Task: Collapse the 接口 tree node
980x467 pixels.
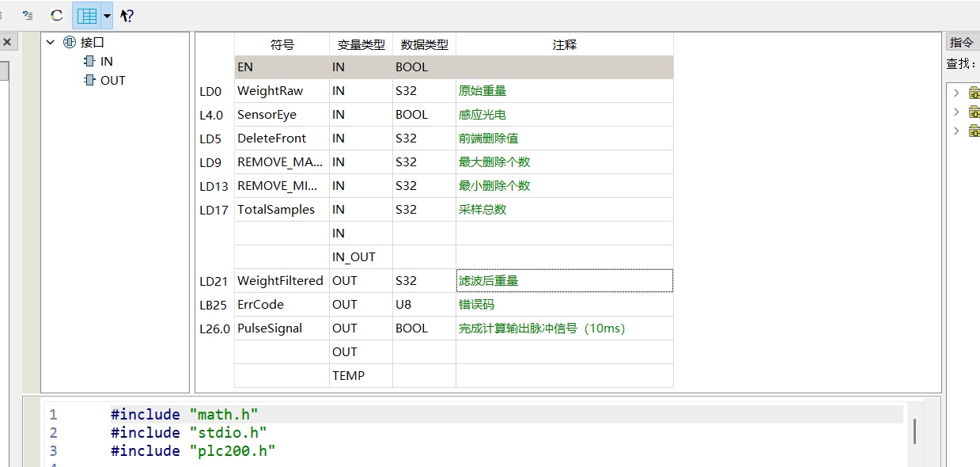Action: point(51,43)
